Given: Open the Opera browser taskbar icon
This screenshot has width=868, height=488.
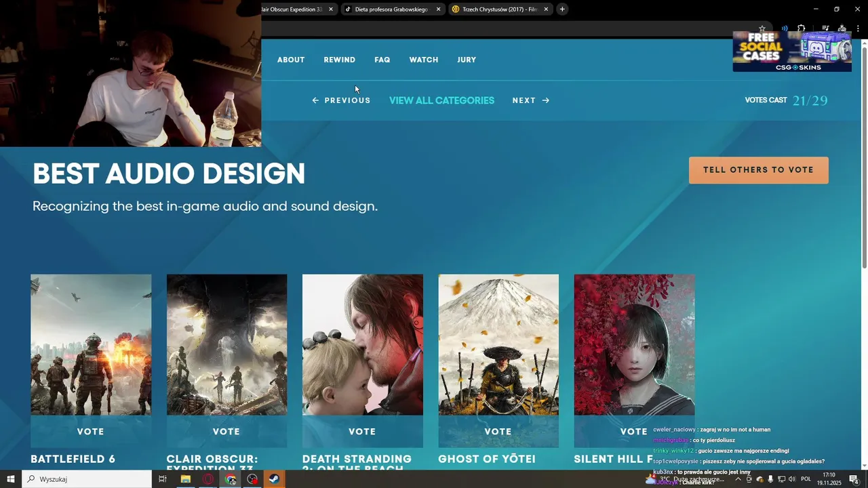Looking at the screenshot, I should click(208, 479).
